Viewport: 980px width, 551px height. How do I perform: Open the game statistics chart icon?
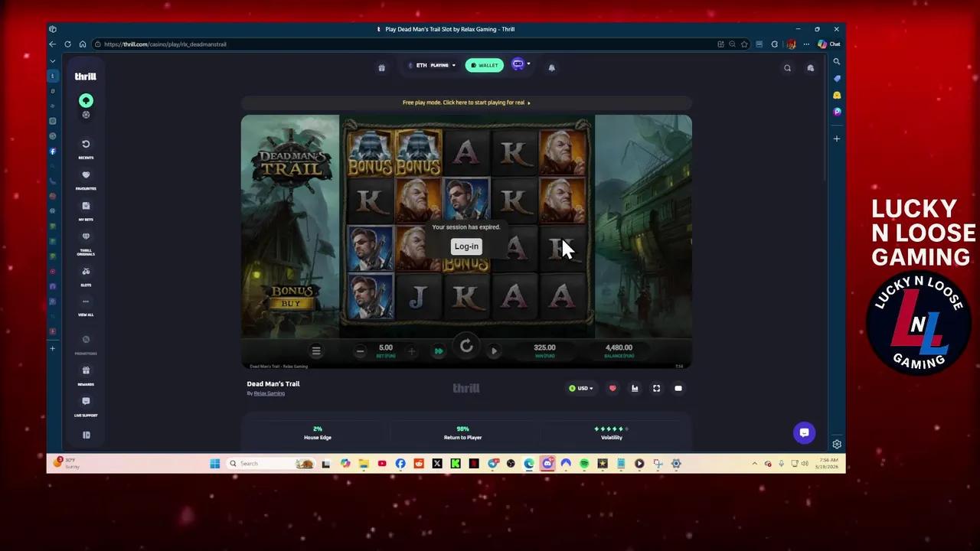635,389
